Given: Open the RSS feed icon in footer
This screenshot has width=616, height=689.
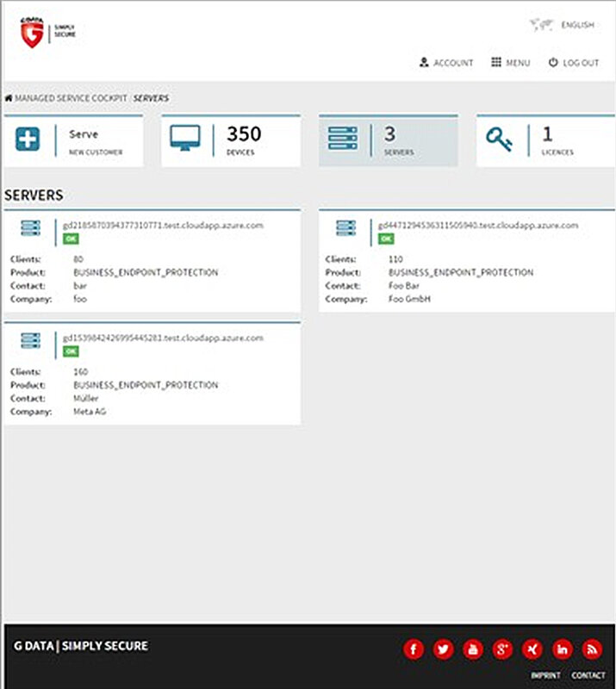Looking at the screenshot, I should [592, 649].
